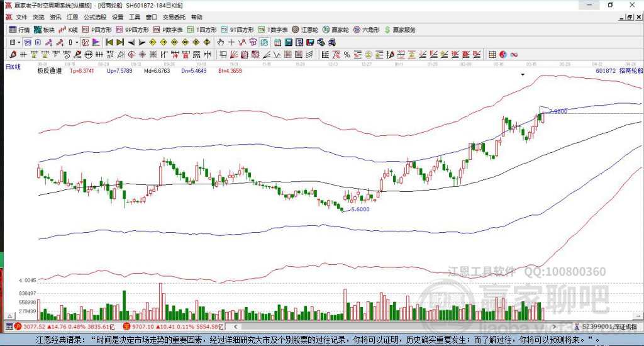Launch the 赢家轮 wheel tool

click(x=336, y=30)
